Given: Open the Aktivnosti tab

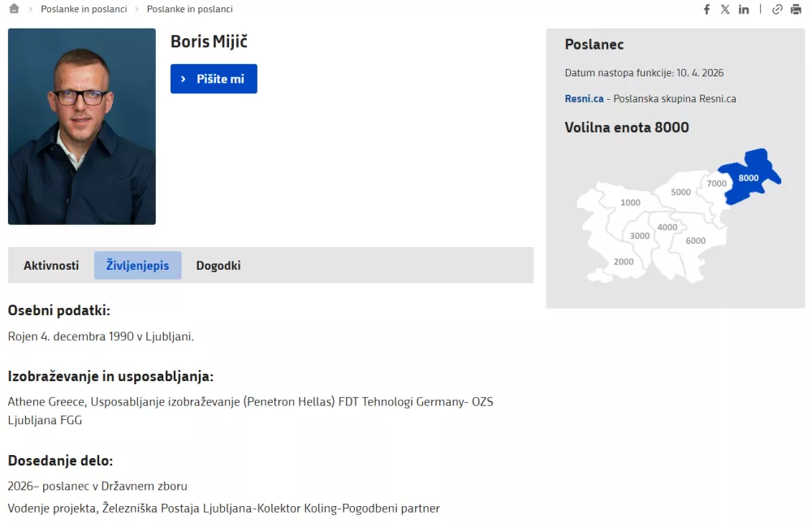Looking at the screenshot, I should [x=51, y=266].
